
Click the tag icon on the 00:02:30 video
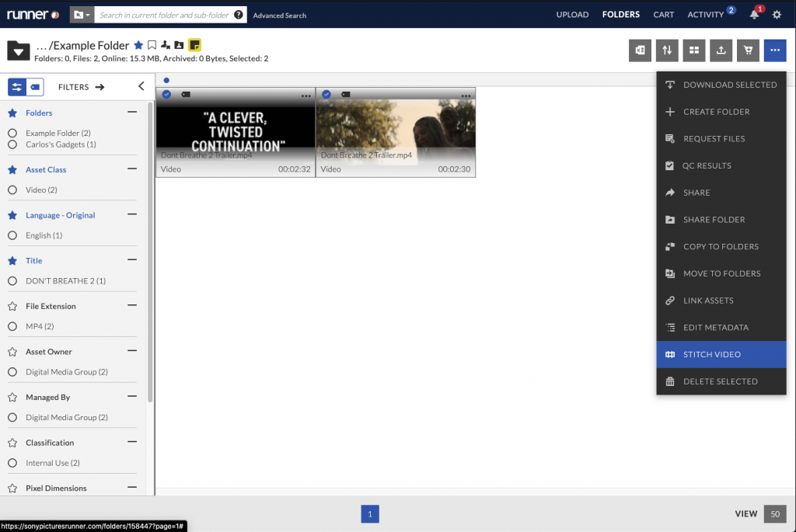[x=346, y=94]
